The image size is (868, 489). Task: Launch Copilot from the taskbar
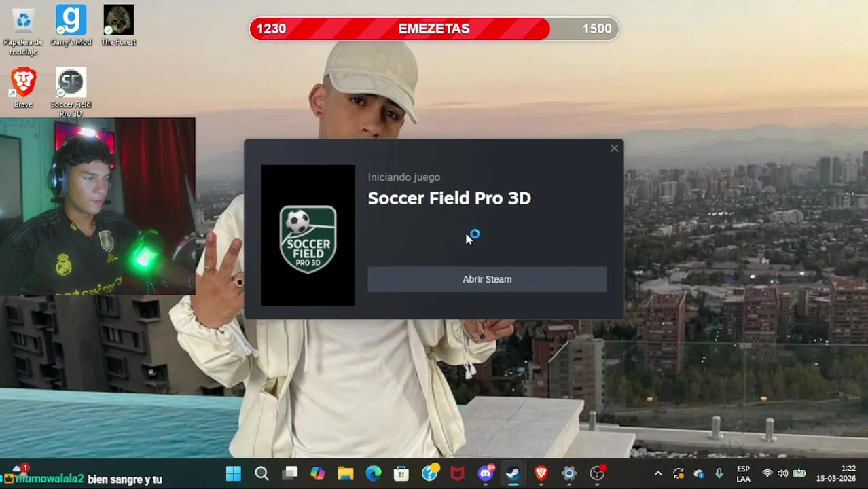pos(318,473)
